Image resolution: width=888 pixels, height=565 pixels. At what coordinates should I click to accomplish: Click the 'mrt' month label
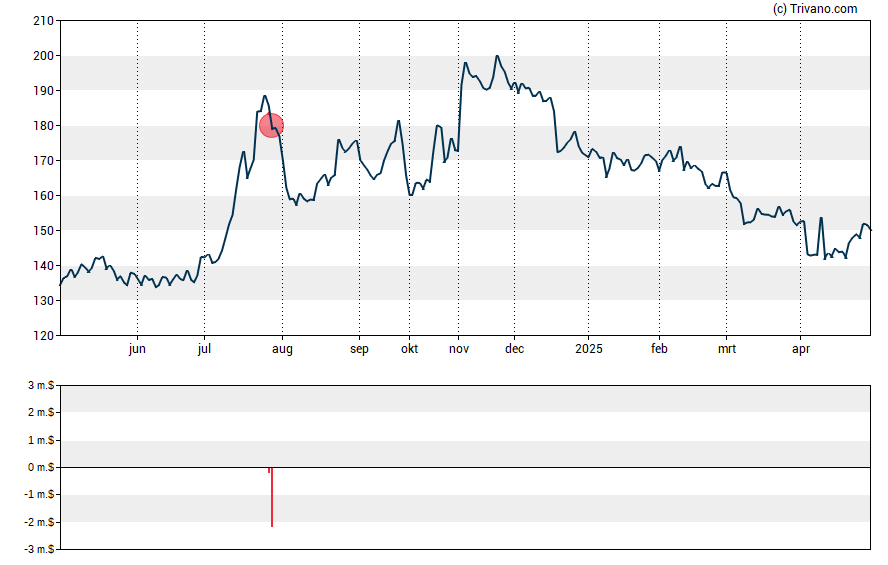[x=727, y=349]
